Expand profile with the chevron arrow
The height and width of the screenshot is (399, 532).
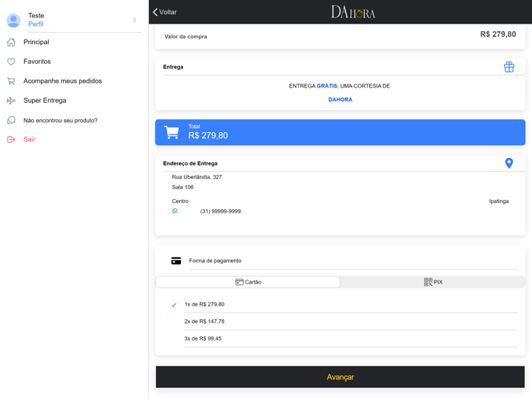[x=135, y=20]
